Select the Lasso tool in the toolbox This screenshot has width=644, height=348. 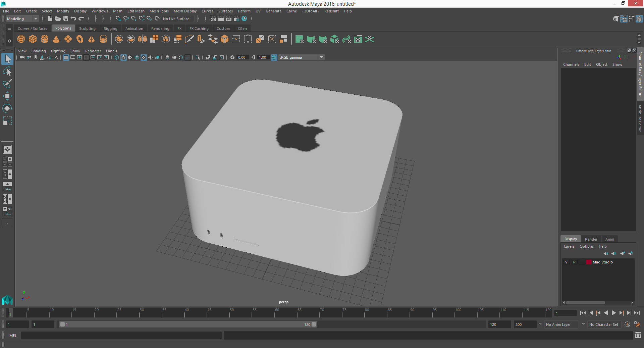[x=7, y=71]
